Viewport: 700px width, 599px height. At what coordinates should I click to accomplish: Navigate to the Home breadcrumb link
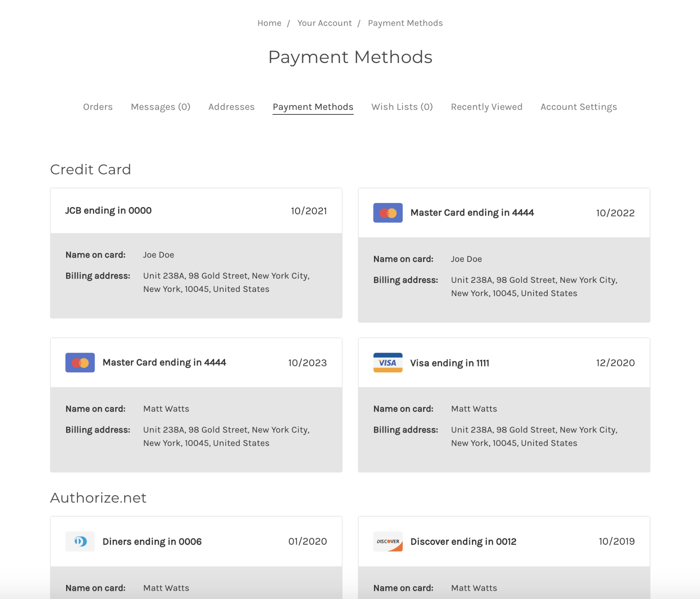(x=269, y=23)
